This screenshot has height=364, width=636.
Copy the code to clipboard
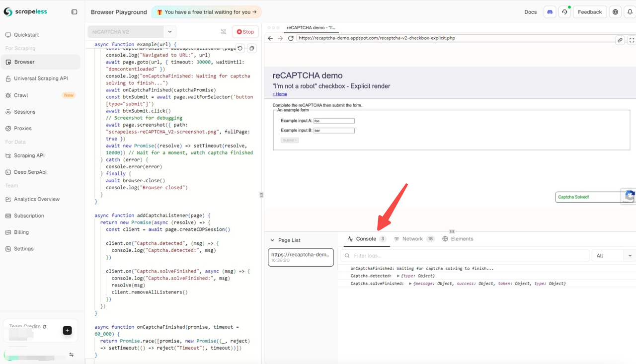click(251, 48)
